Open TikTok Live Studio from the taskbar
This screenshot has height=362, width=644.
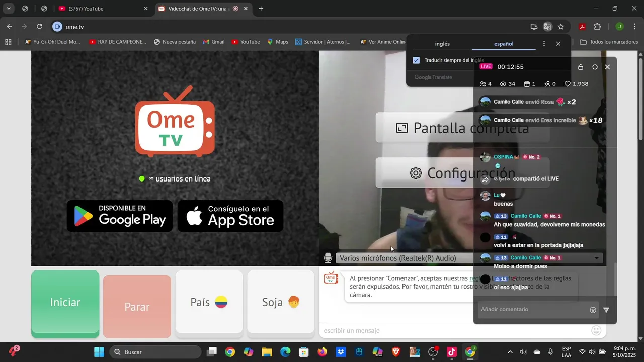point(451,352)
